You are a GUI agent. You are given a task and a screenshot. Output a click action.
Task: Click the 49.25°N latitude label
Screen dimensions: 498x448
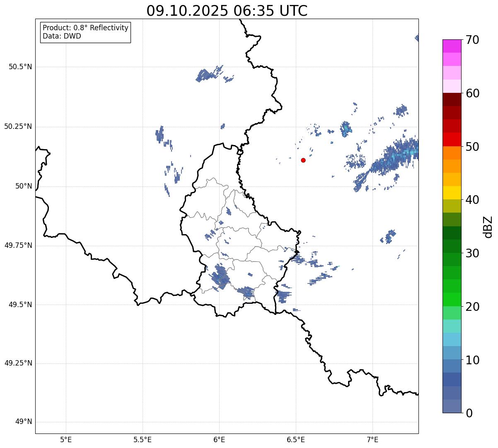click(x=18, y=363)
